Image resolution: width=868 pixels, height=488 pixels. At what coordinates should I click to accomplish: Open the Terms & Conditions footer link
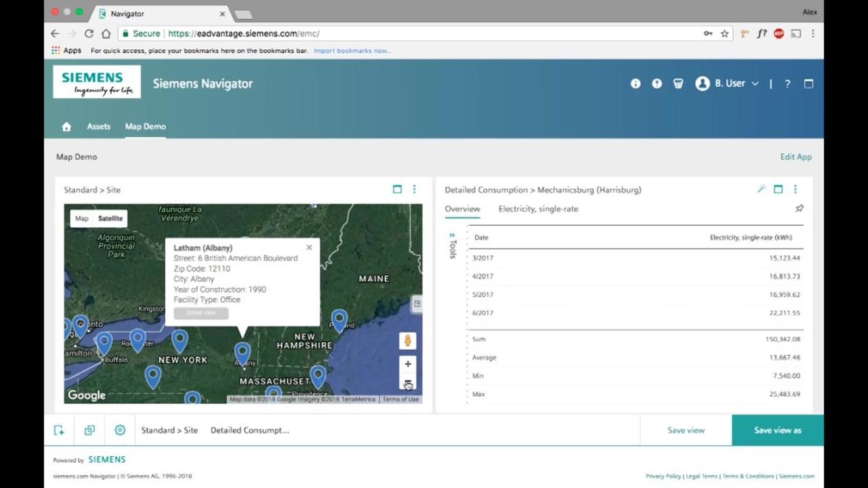point(748,476)
